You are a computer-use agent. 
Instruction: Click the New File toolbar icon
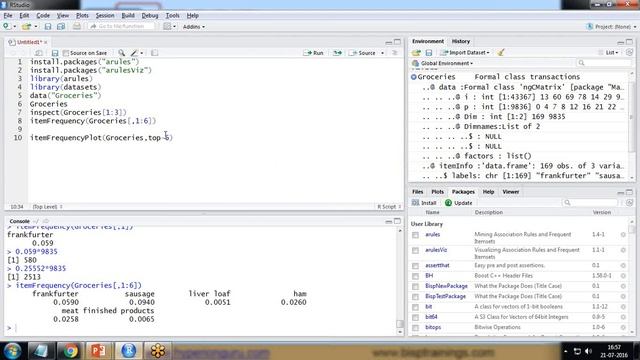coord(7,27)
